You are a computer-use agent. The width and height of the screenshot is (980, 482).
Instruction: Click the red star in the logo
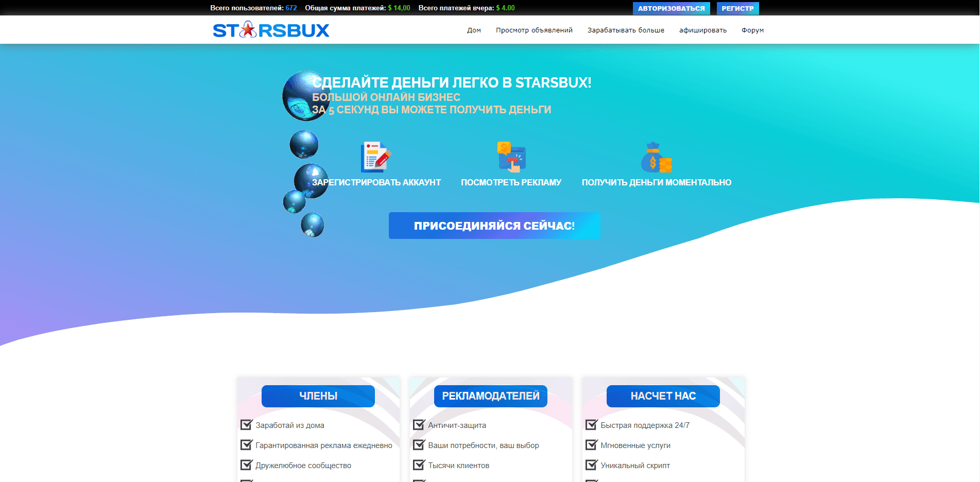pos(248,30)
